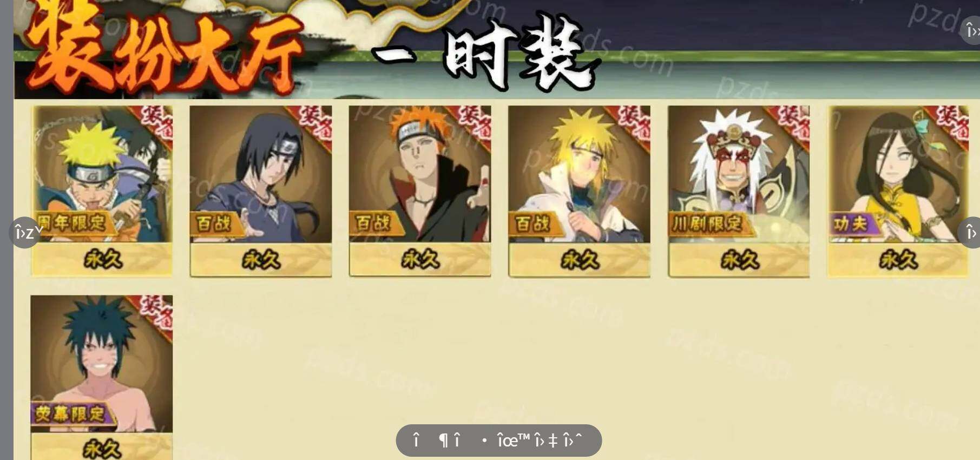Select the Pain 百战 costume card

420,190
